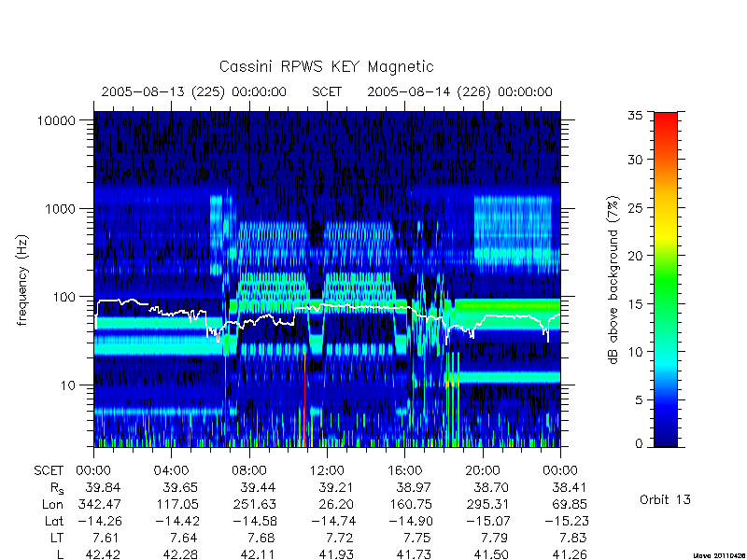Click the Rs value 39.65
Viewport: 747px width, 560px height.
pyautogui.click(x=180, y=487)
